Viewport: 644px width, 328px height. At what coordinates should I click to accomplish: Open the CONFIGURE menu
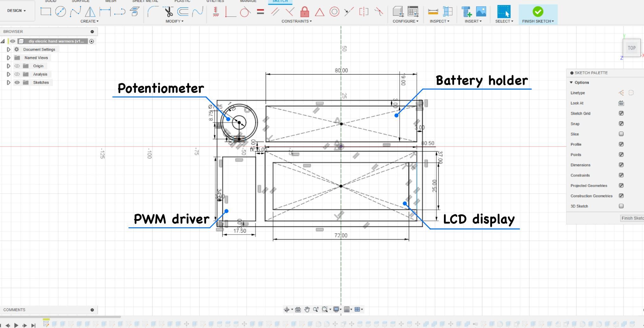[x=406, y=21]
